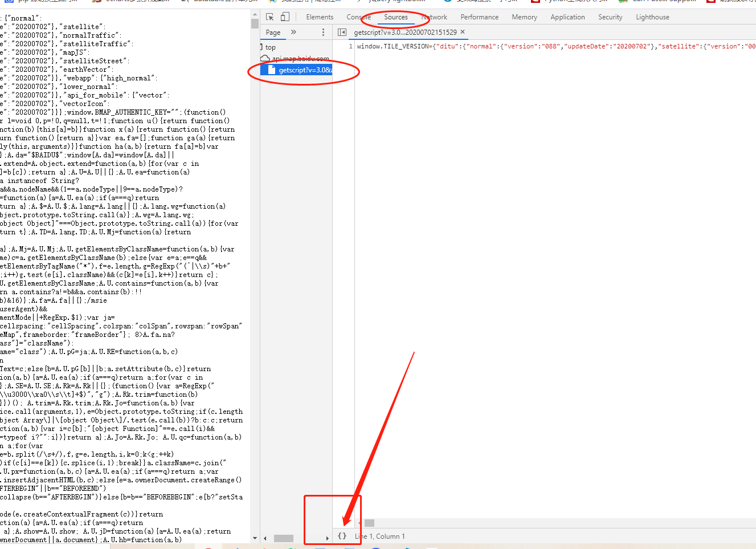
Task: Click the page scrollbar down arrow
Action: click(x=255, y=538)
